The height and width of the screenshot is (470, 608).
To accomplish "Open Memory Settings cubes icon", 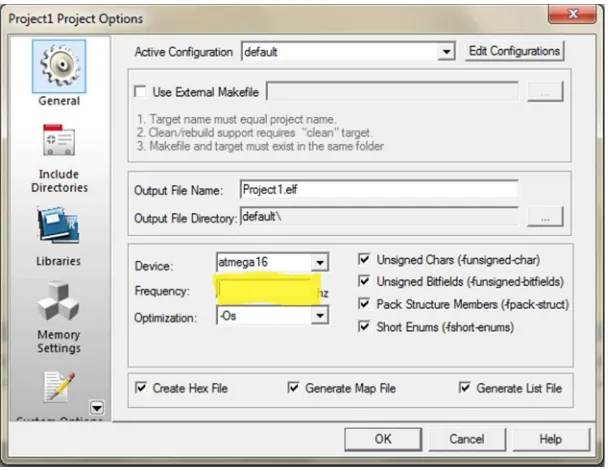I will click(x=59, y=301).
